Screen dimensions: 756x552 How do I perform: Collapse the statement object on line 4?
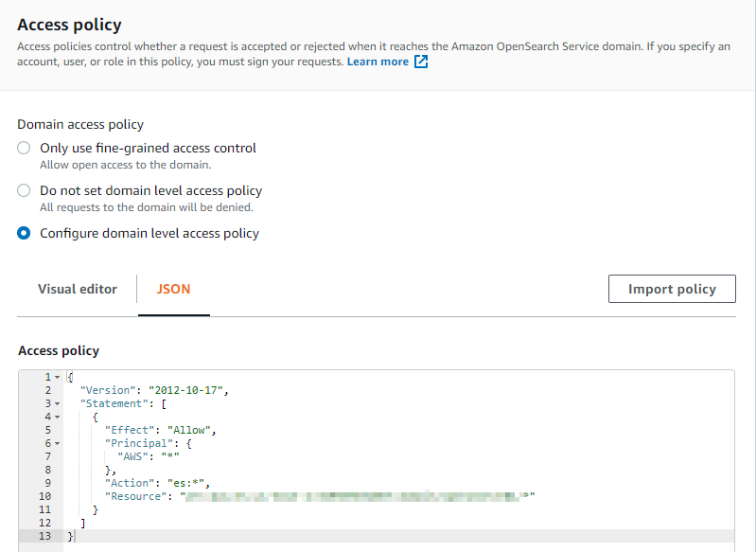[x=58, y=417]
